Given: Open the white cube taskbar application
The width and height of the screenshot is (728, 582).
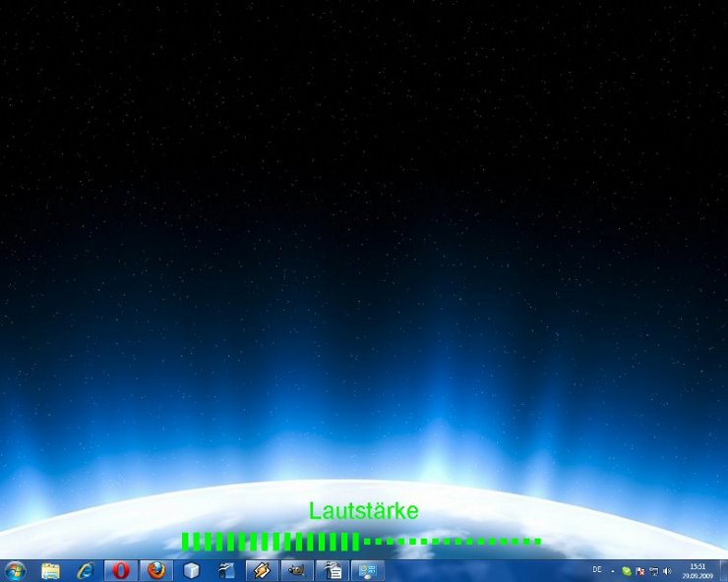Looking at the screenshot, I should click(191, 570).
